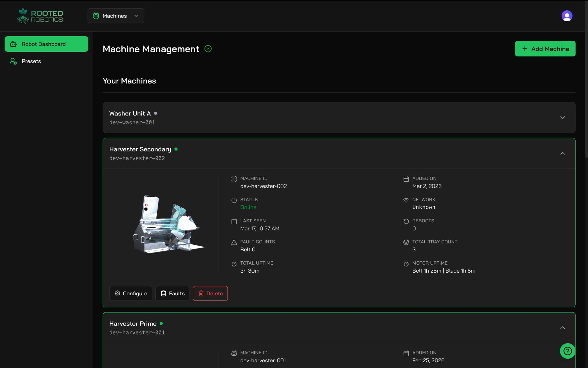Screen dimensions: 588x368
Task: Click the Machine ID chip icon for dev-harvester-002
Action: click(234, 179)
